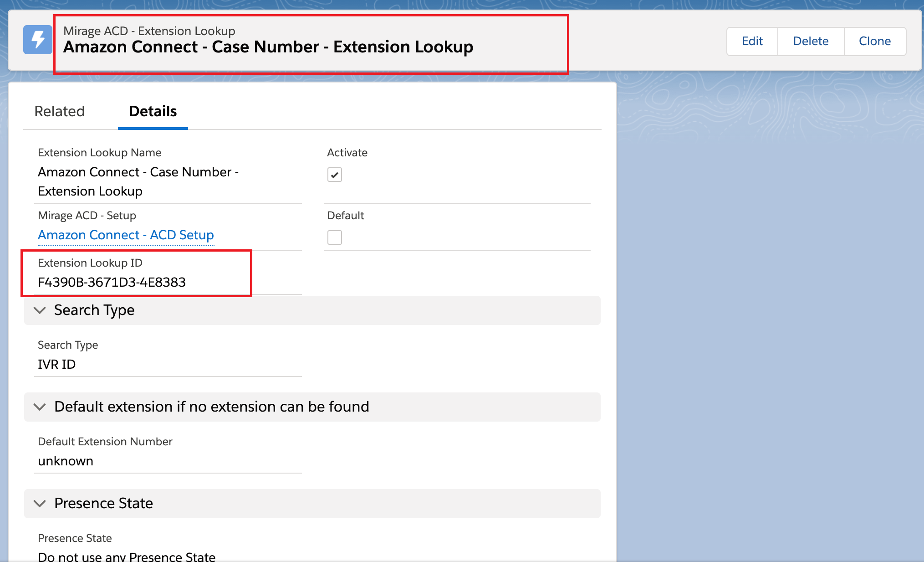Viewport: 924px width, 562px height.
Task: Click the lightning bolt record icon
Action: 38,40
